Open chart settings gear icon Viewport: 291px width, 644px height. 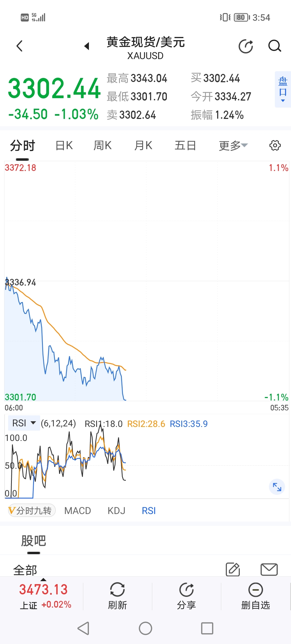pos(275,145)
